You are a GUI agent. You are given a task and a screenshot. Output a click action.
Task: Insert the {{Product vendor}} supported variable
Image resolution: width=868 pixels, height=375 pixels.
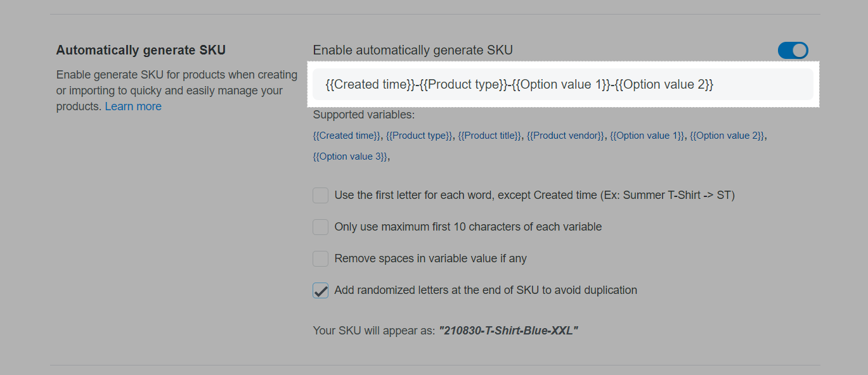(x=566, y=136)
